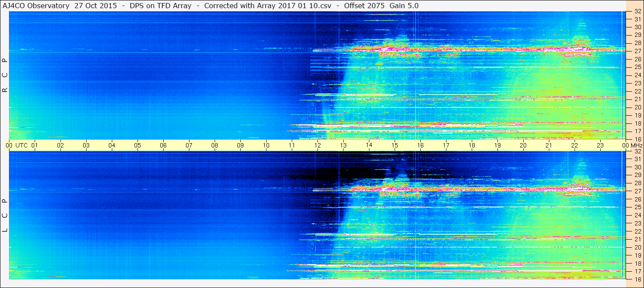Click the 03 hour label on time axis

(86, 145)
